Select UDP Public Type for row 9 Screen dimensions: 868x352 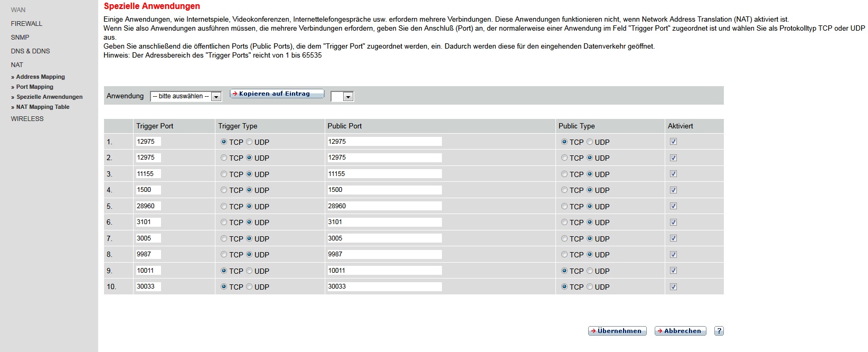click(590, 271)
